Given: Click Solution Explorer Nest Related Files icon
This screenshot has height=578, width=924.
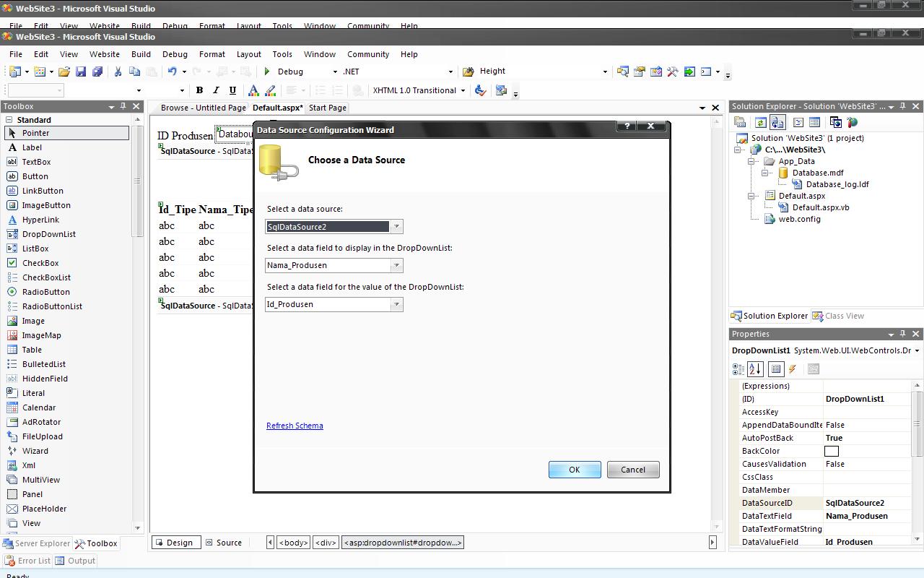Looking at the screenshot, I should pos(777,123).
